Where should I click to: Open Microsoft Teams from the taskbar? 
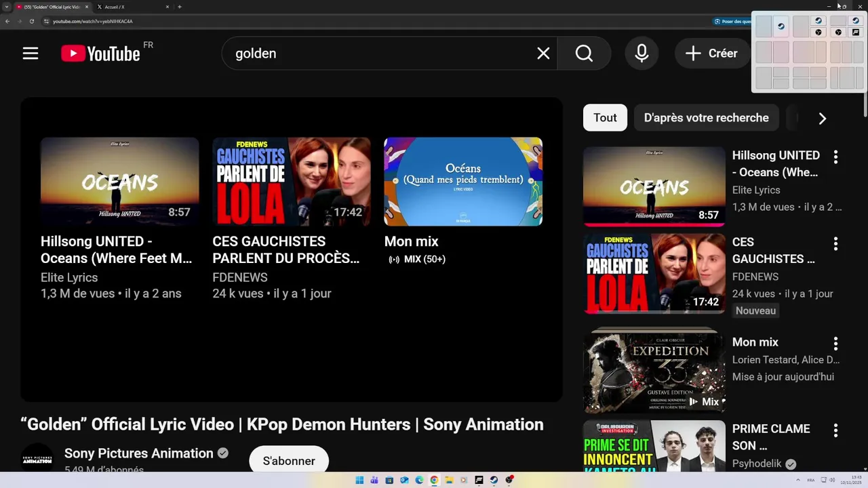click(374, 480)
